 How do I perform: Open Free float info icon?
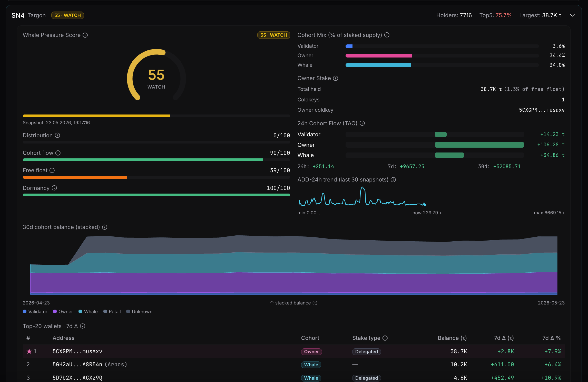52,170
